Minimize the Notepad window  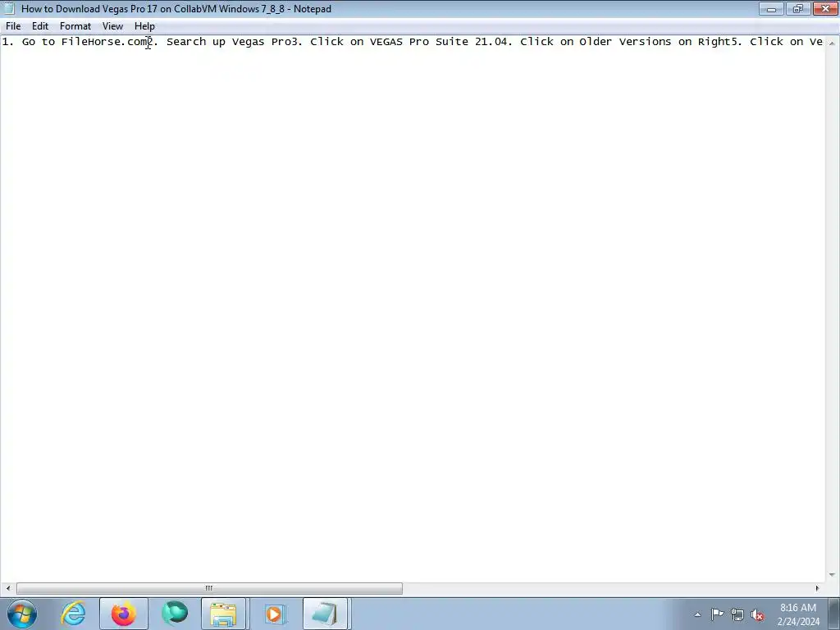click(771, 8)
